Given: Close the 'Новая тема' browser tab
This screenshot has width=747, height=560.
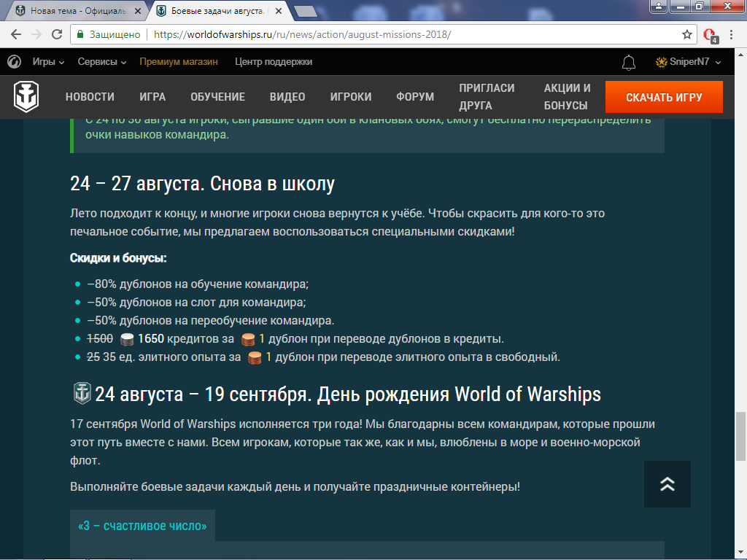Looking at the screenshot, I should [138, 11].
